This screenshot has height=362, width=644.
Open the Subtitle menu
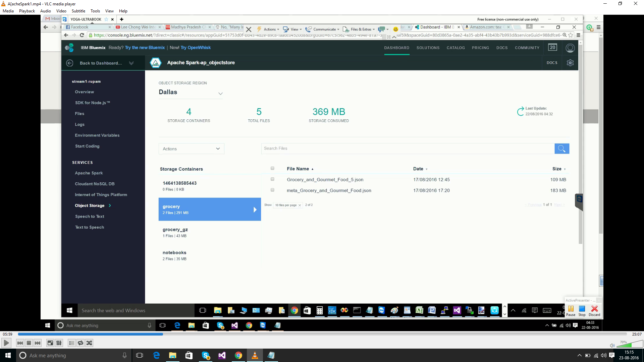coord(78,11)
